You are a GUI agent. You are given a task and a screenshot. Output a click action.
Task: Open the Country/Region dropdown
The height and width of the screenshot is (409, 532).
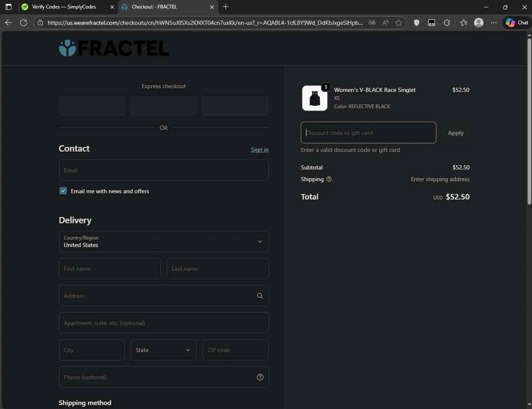click(164, 241)
